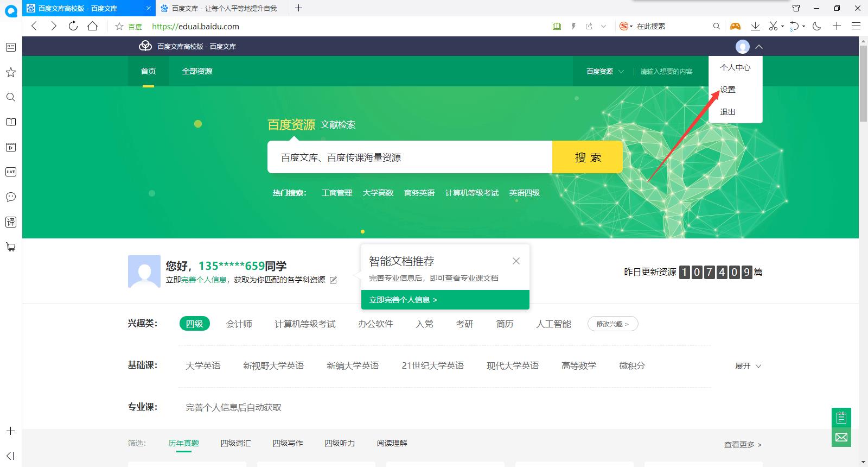
Task: Switch to 首页 navigation tab
Action: pos(148,71)
